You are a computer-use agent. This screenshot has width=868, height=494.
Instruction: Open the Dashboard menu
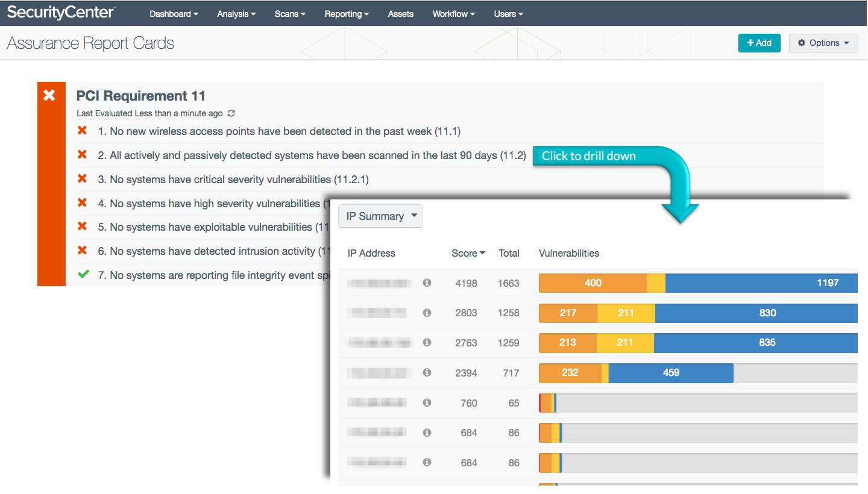click(x=174, y=14)
